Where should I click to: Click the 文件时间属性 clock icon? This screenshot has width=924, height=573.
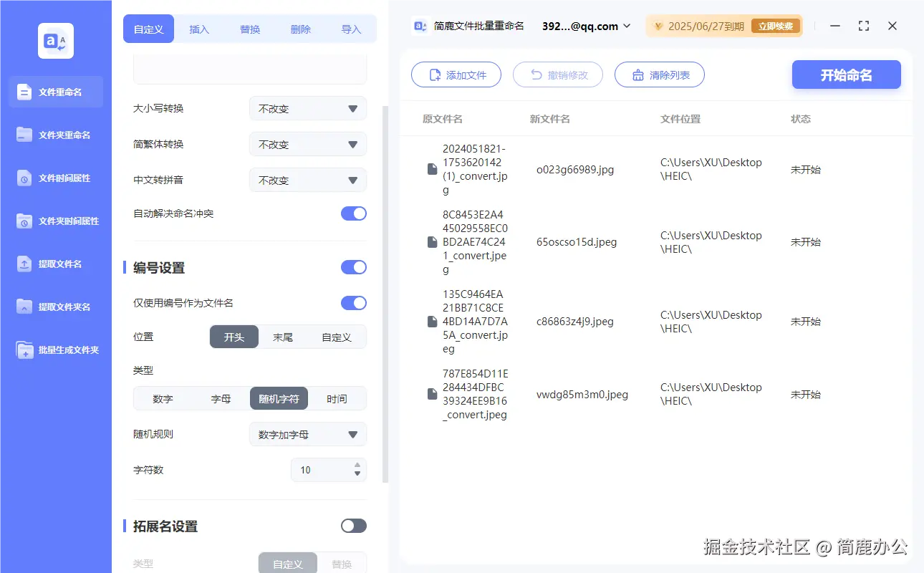pyautogui.click(x=24, y=178)
